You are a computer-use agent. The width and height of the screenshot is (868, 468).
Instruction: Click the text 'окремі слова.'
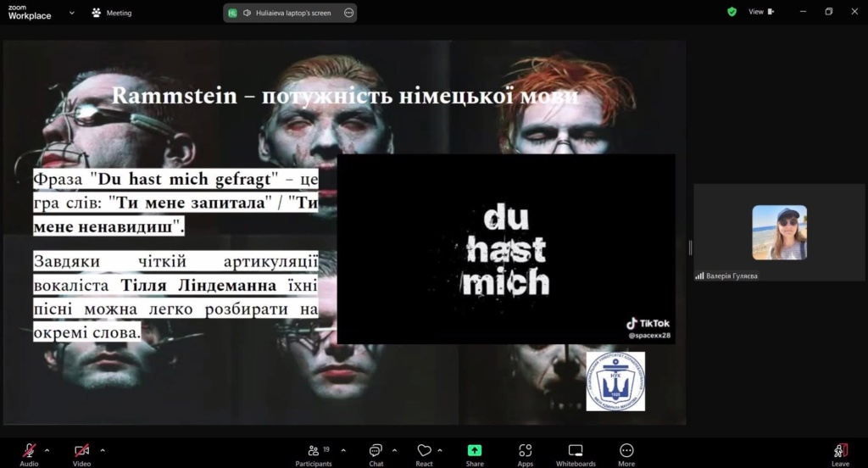(87, 332)
